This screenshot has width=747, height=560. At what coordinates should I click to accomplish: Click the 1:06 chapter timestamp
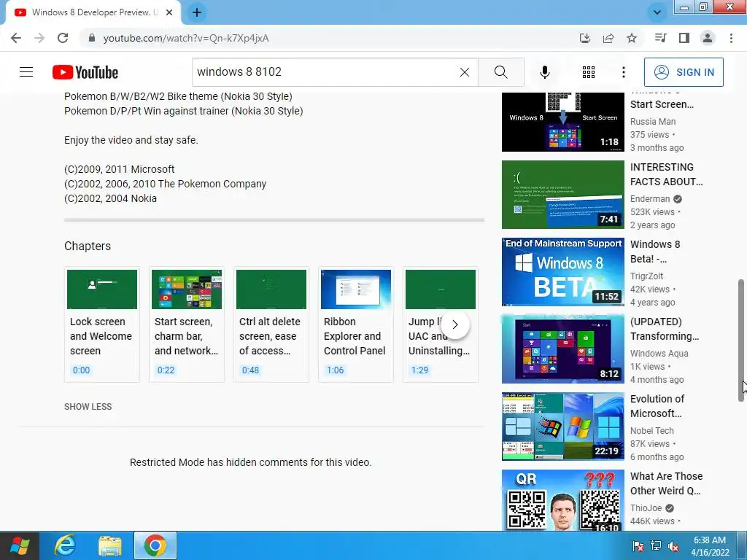(335, 370)
